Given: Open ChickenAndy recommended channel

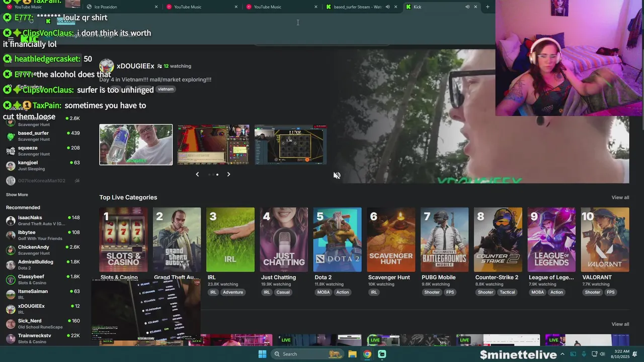Looking at the screenshot, I should tap(43, 250).
